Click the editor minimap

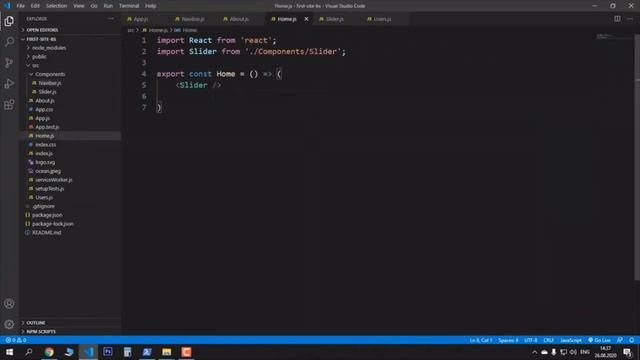click(614, 37)
